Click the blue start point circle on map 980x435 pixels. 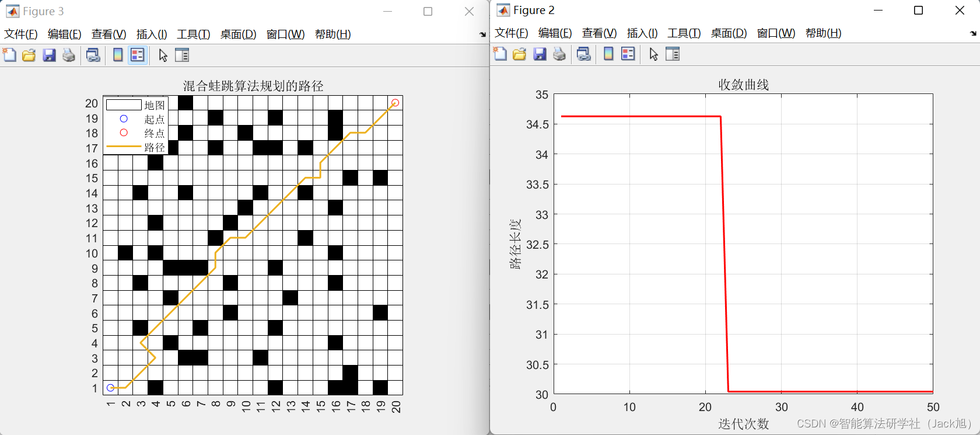(110, 388)
